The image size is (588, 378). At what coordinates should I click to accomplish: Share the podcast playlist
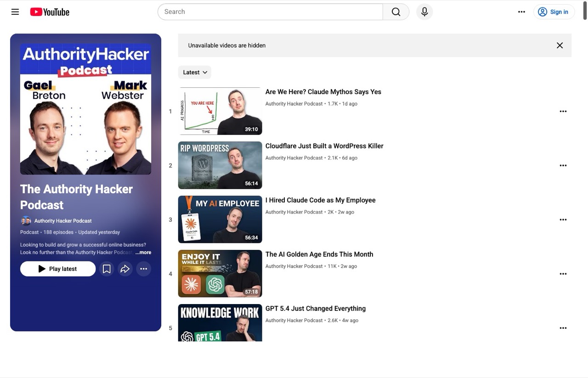pyautogui.click(x=125, y=269)
